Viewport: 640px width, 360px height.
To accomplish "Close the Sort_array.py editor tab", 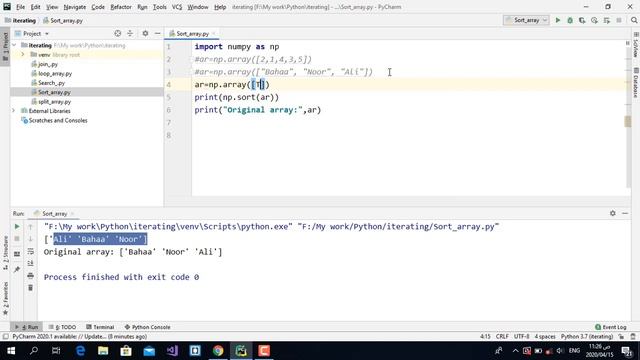I will pyautogui.click(x=213, y=33).
